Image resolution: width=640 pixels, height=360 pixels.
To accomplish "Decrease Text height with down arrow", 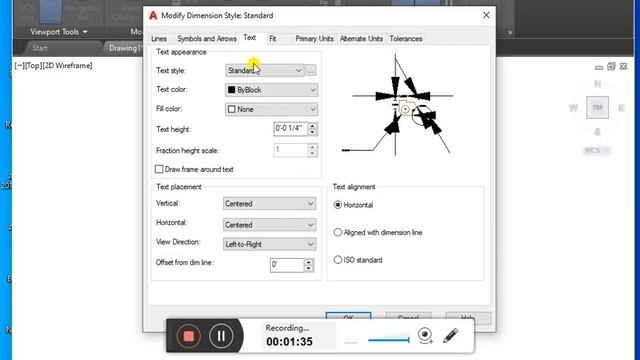I will click(x=312, y=132).
